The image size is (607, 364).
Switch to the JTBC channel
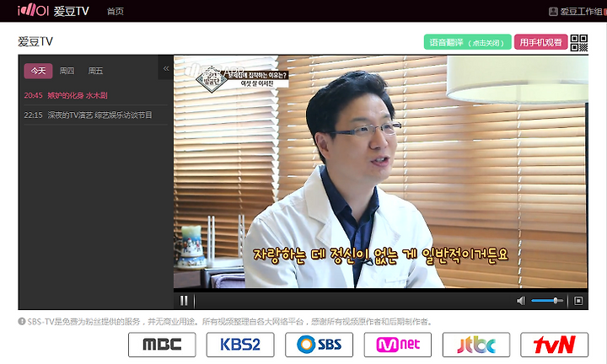[x=476, y=345]
